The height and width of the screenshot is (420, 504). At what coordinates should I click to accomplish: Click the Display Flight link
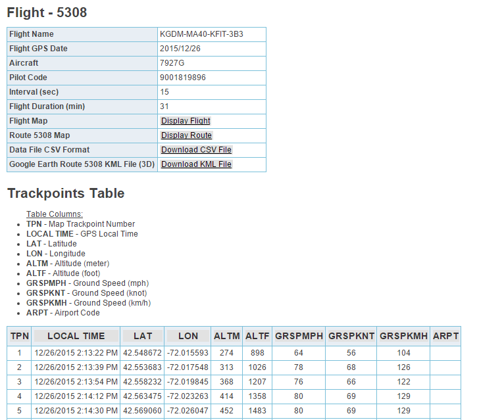(186, 121)
